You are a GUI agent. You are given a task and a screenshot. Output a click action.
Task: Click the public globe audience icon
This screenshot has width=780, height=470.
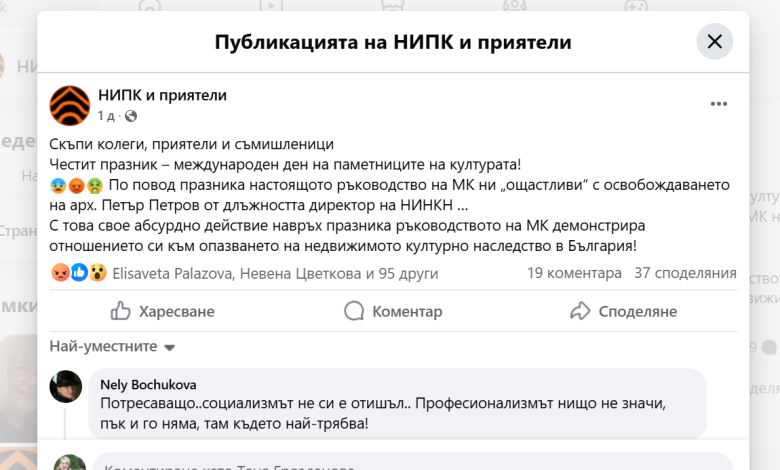click(131, 116)
